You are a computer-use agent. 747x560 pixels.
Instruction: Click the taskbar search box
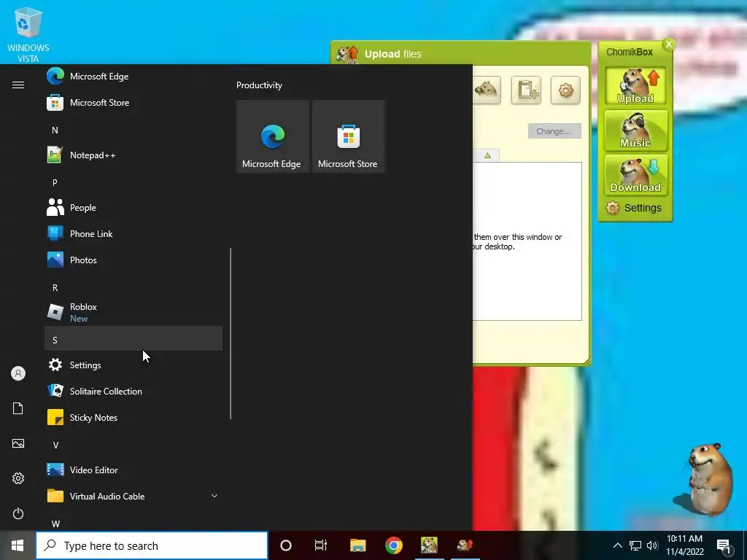click(152, 545)
